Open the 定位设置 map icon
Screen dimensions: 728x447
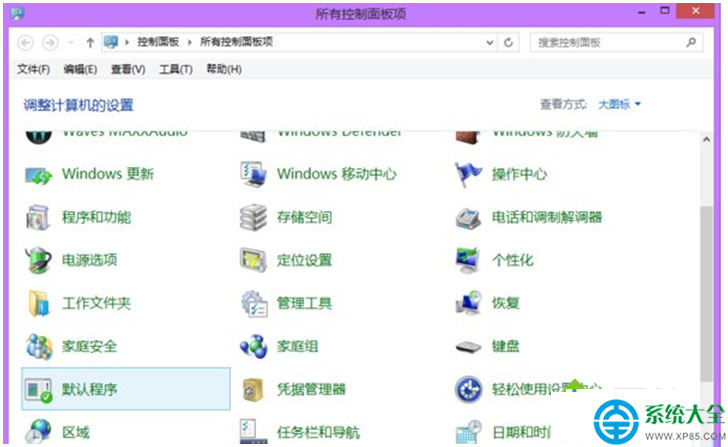tap(254, 260)
